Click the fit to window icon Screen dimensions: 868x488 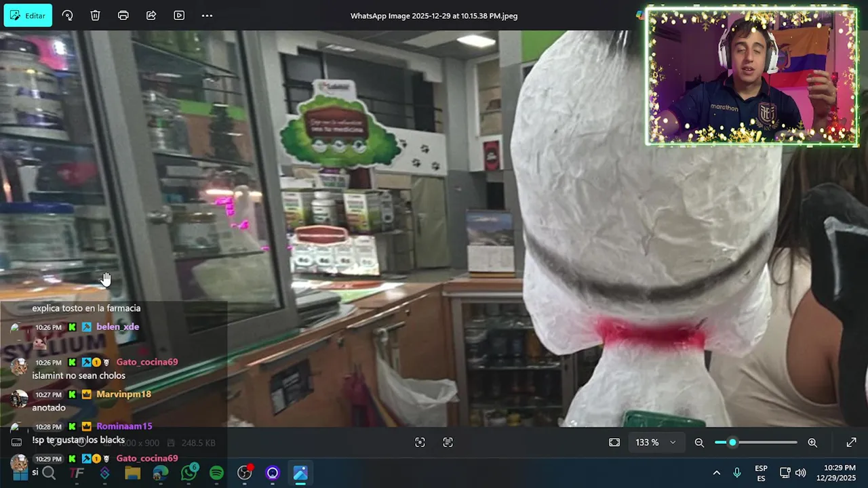[614, 443]
